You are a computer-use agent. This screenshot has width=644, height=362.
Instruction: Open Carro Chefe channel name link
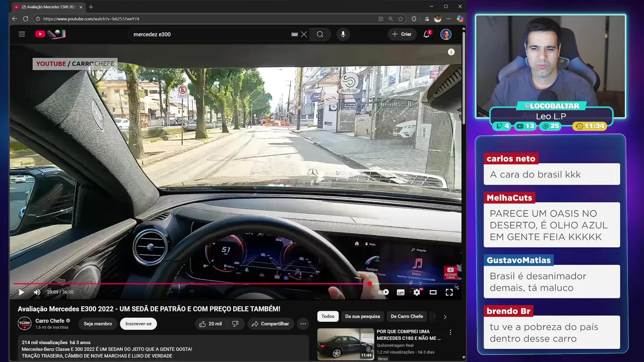pos(50,321)
